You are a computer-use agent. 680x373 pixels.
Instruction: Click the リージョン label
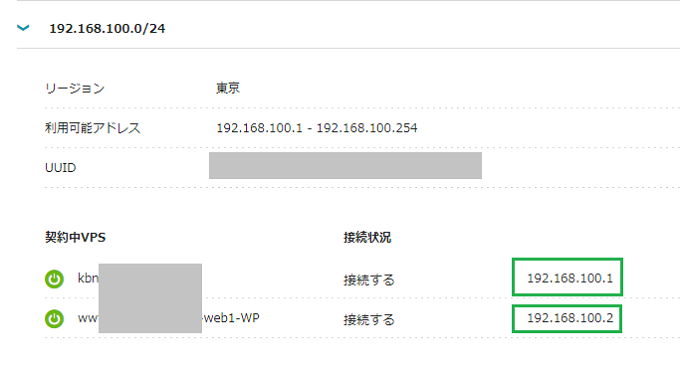[x=75, y=88]
